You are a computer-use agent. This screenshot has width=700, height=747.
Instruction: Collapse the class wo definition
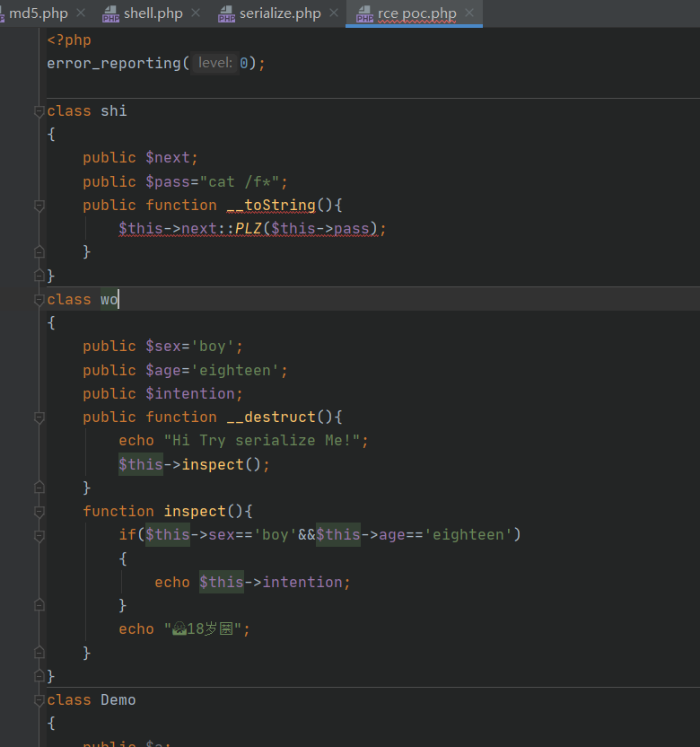click(x=39, y=300)
